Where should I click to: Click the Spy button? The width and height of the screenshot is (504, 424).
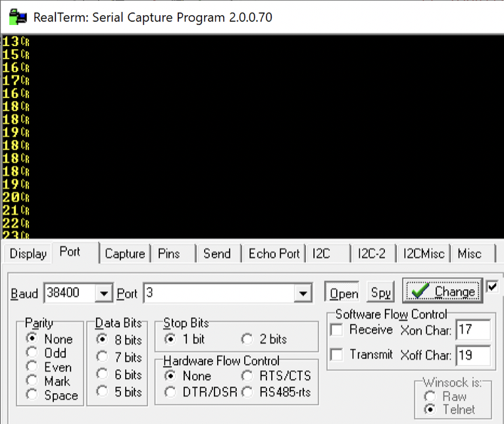tap(380, 293)
